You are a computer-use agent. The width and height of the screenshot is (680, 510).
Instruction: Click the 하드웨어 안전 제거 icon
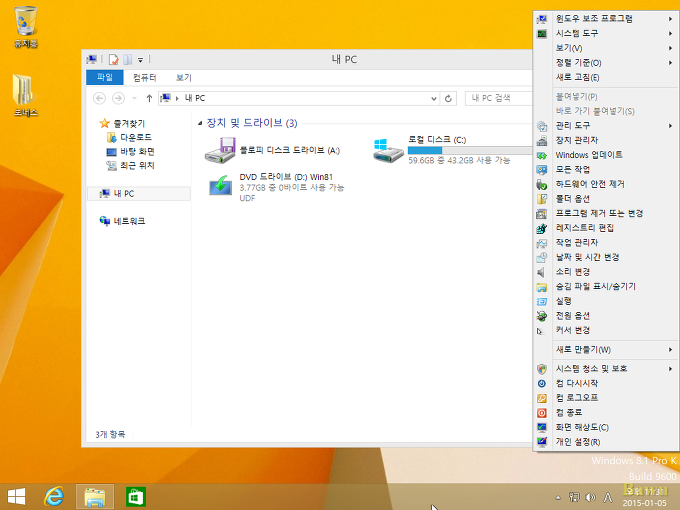(x=542, y=184)
